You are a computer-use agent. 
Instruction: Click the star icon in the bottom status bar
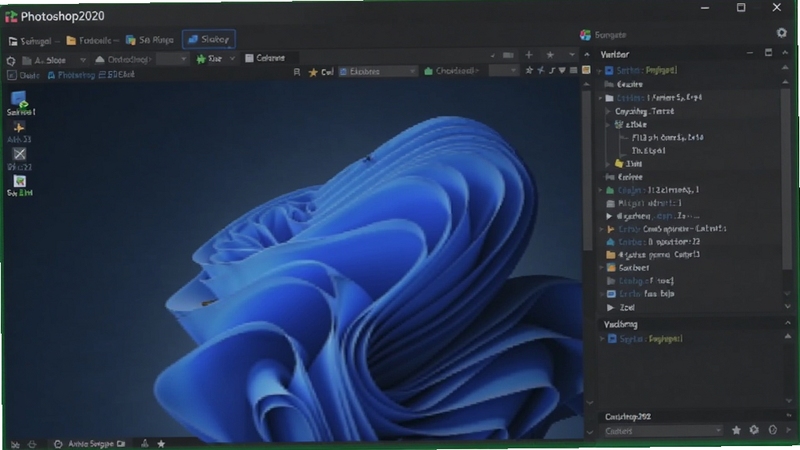(x=161, y=444)
